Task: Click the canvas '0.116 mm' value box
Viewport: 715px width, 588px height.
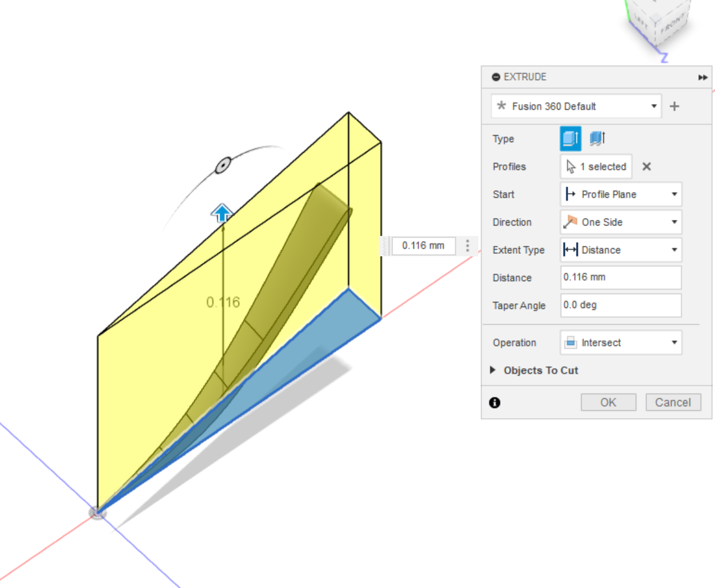Action: coord(423,246)
